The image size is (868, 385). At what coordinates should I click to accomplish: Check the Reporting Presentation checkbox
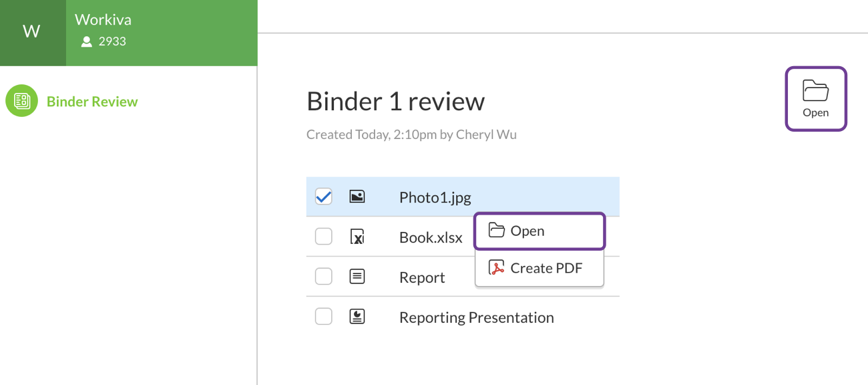[323, 316]
